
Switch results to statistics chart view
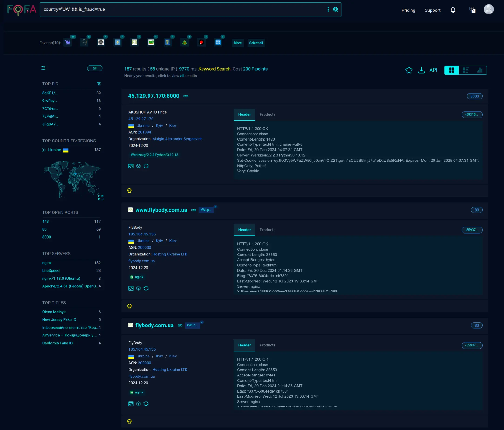point(480,70)
